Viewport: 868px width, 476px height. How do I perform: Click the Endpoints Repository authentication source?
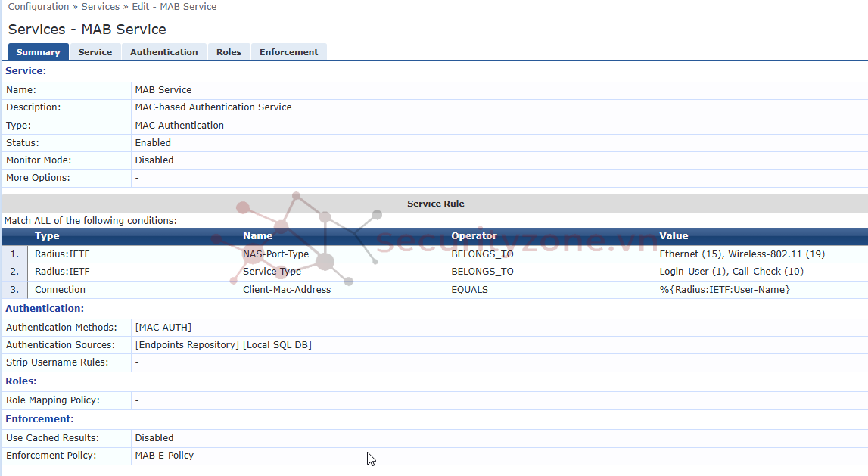(x=187, y=345)
